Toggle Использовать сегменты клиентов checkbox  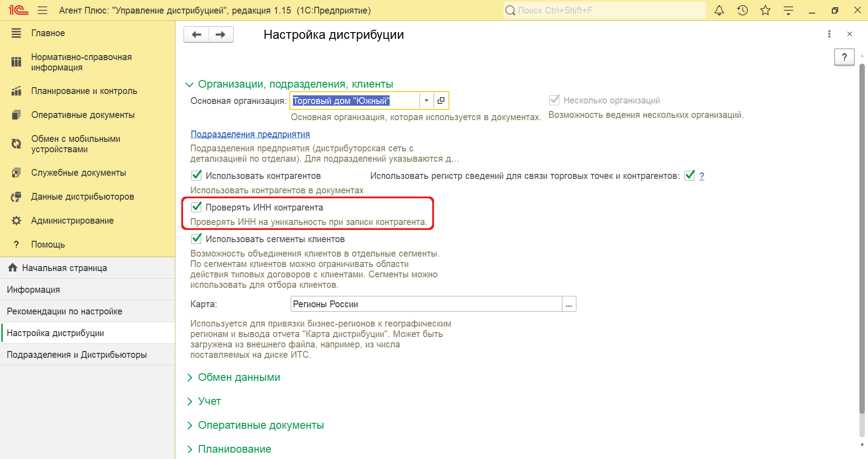click(x=196, y=239)
